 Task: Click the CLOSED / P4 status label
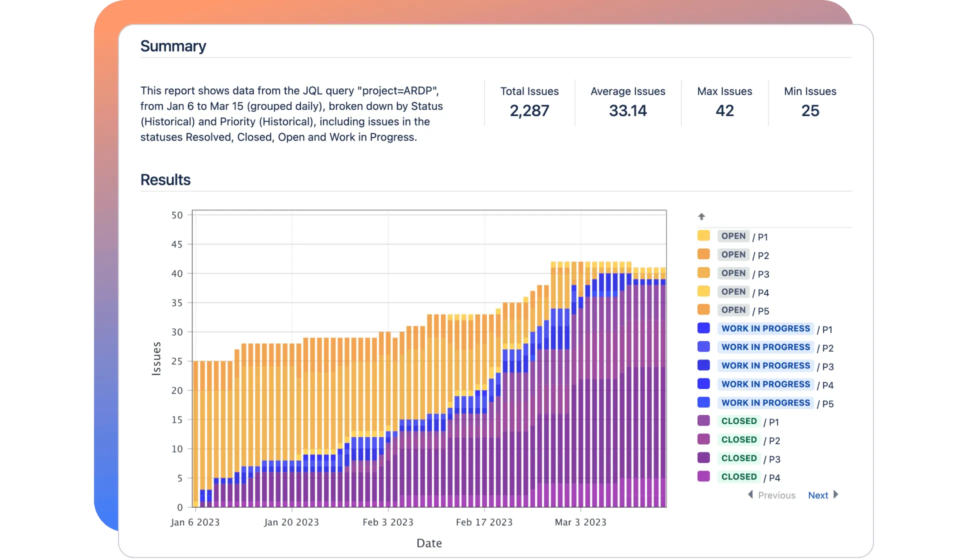739,476
